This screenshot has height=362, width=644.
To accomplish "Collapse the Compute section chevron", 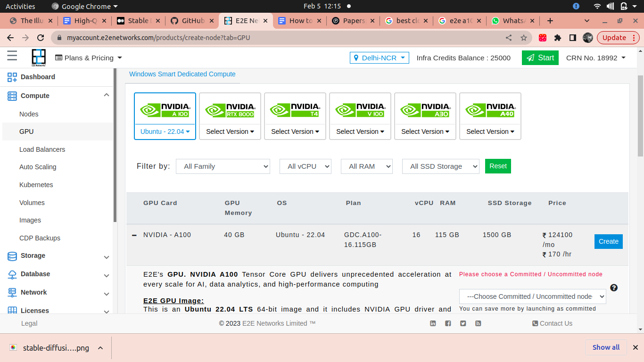I will tap(107, 95).
